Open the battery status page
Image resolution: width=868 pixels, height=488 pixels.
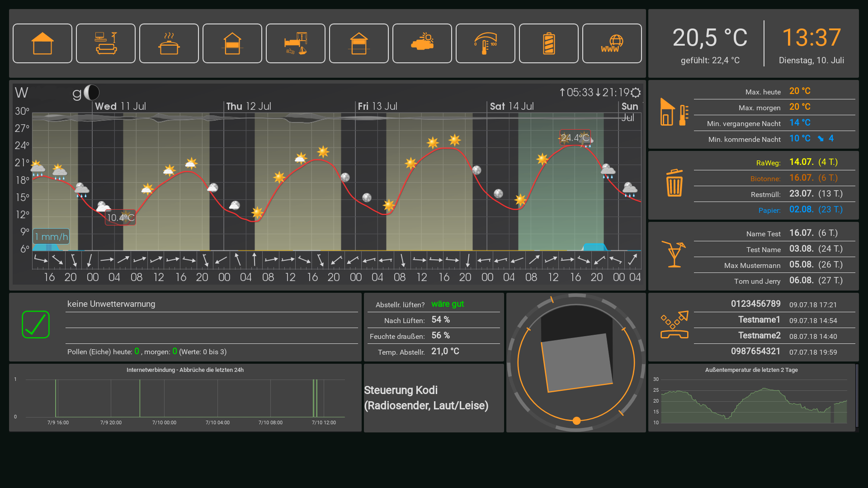pos(549,43)
